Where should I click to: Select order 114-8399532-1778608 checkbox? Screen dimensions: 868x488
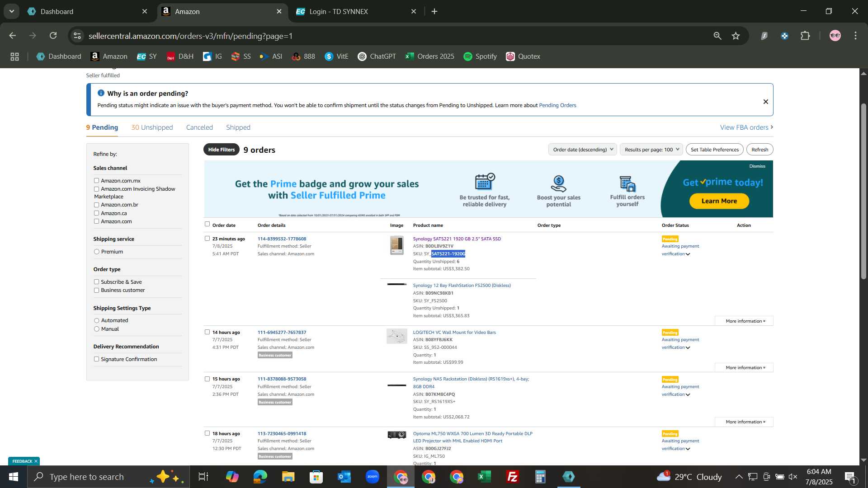point(207,239)
